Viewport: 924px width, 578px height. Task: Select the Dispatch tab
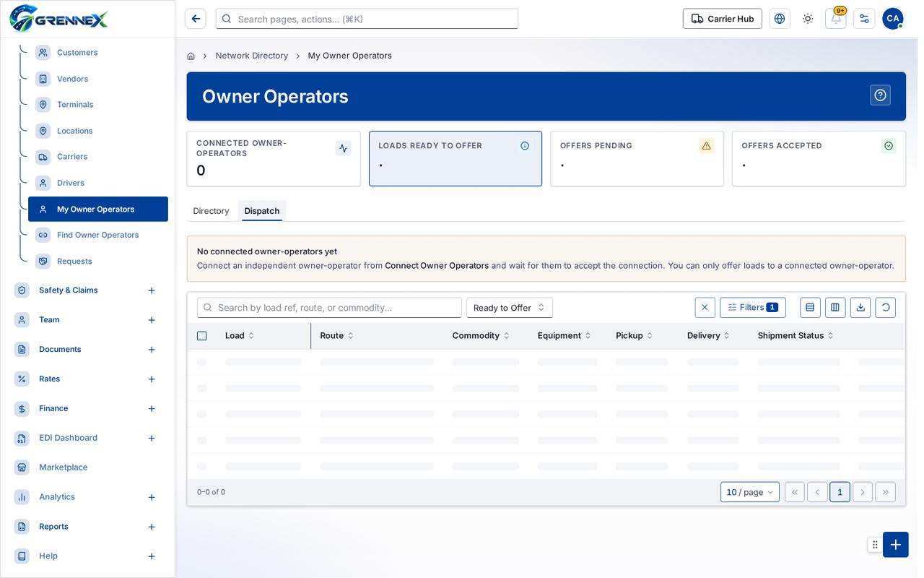[x=262, y=211]
